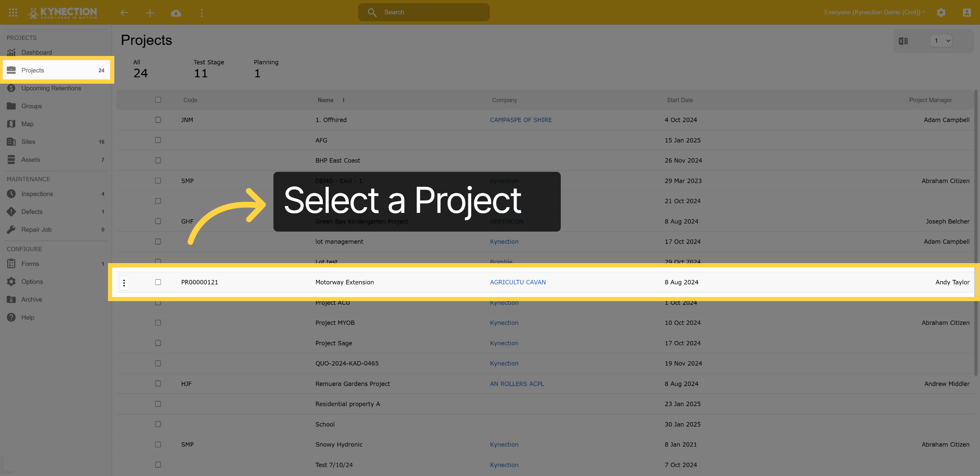Open Kynection link in Project Sage row

click(504, 343)
